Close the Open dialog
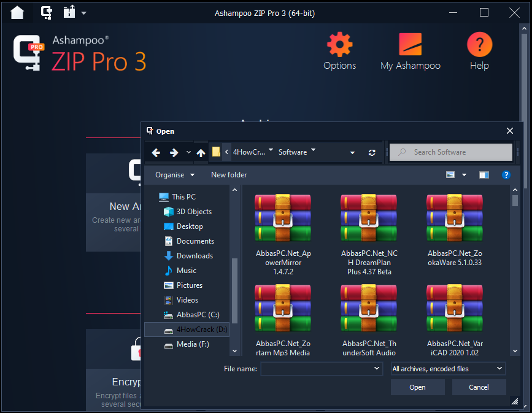 tap(510, 131)
